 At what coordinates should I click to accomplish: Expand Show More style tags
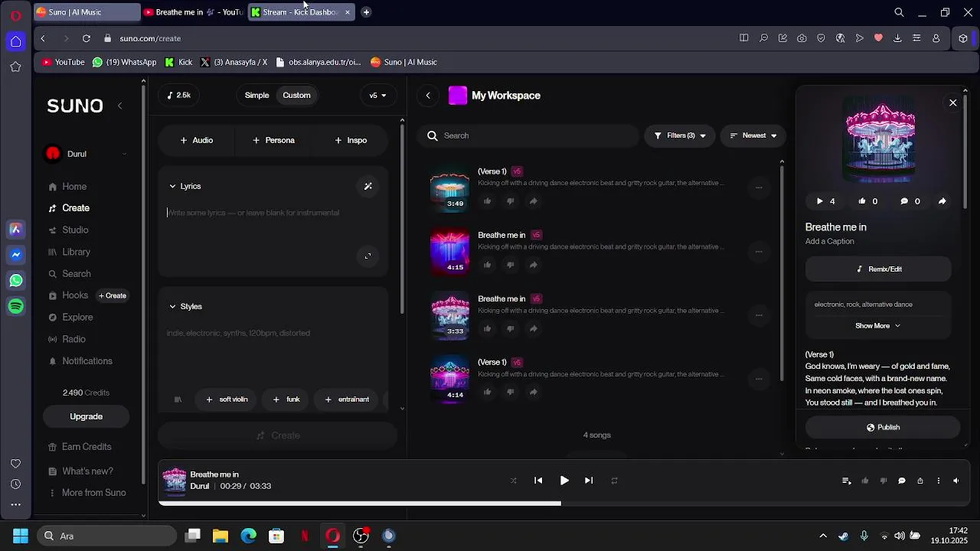pyautogui.click(x=877, y=326)
